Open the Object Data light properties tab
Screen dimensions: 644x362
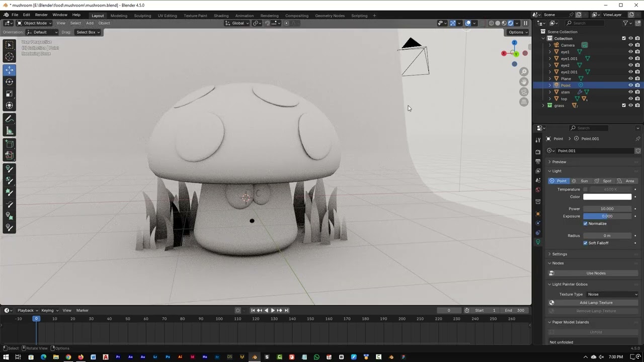tap(538, 242)
